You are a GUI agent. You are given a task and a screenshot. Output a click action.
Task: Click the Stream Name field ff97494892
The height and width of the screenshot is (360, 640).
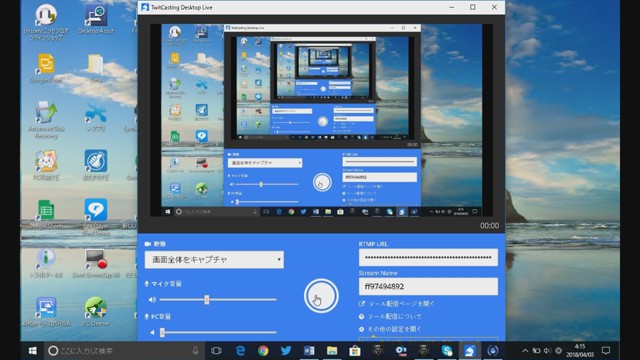pos(428,287)
